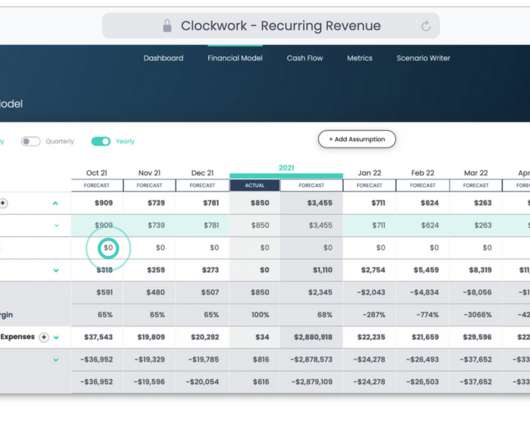Select the Feb 22 column header
Image resolution: width=530 pixels, height=442 pixels.
click(423, 173)
